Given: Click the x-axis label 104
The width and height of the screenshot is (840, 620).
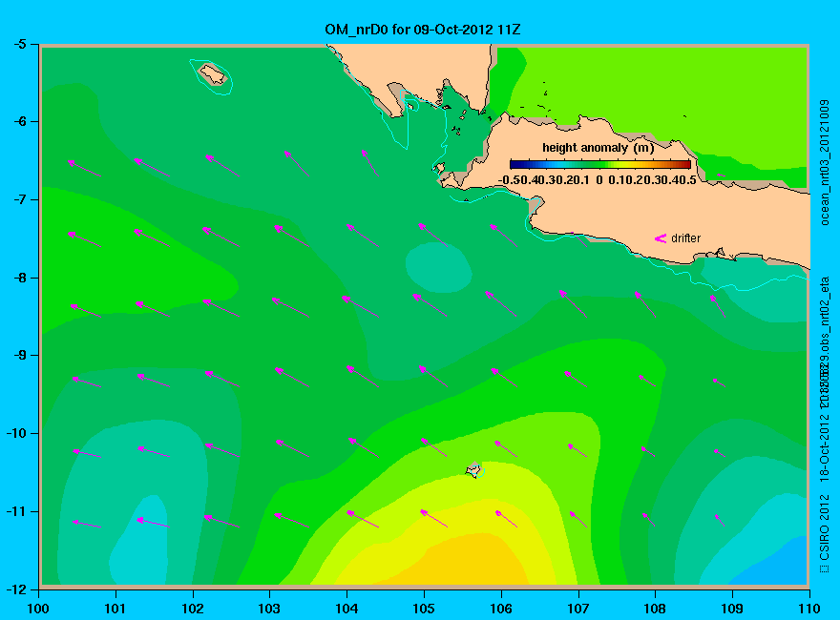Looking at the screenshot, I should pos(346,609).
